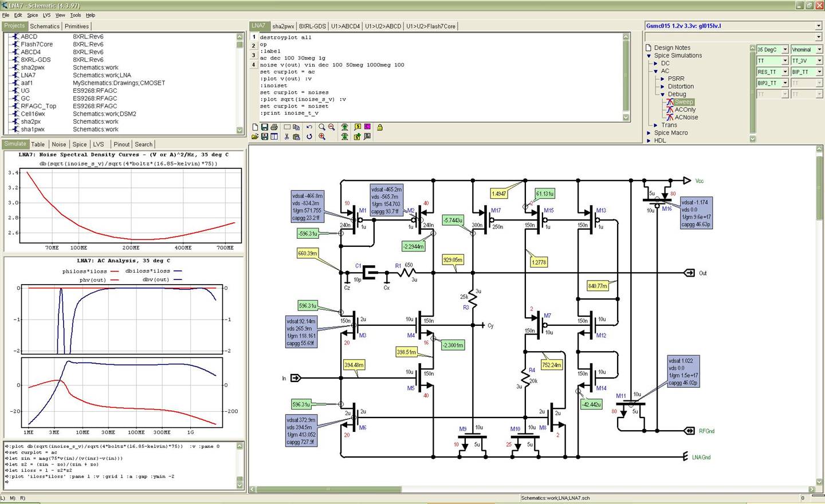Select the ACNoise simulation item
825x504 pixels.
[686, 117]
